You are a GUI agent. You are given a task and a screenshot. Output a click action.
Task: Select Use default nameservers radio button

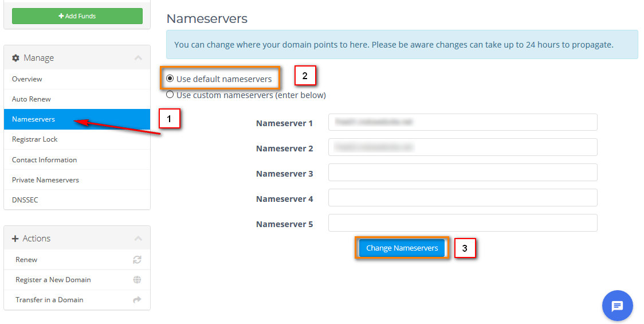170,79
